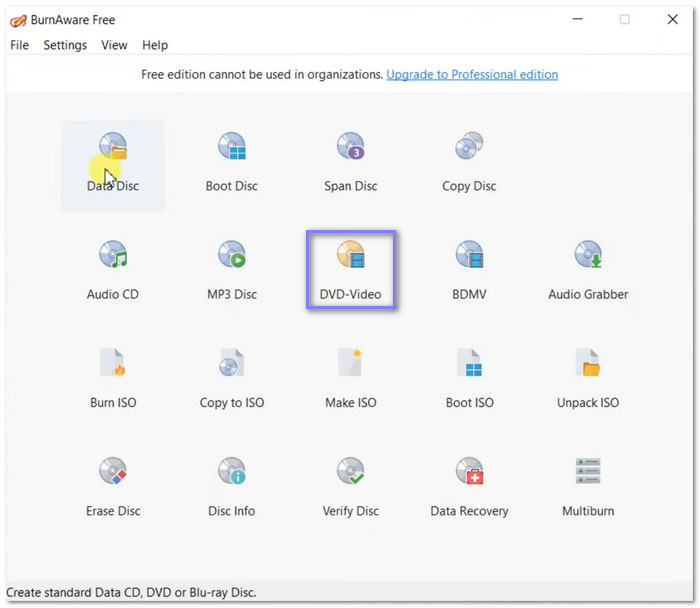
Task: Click the status bar text about Data CD
Action: pos(131,592)
